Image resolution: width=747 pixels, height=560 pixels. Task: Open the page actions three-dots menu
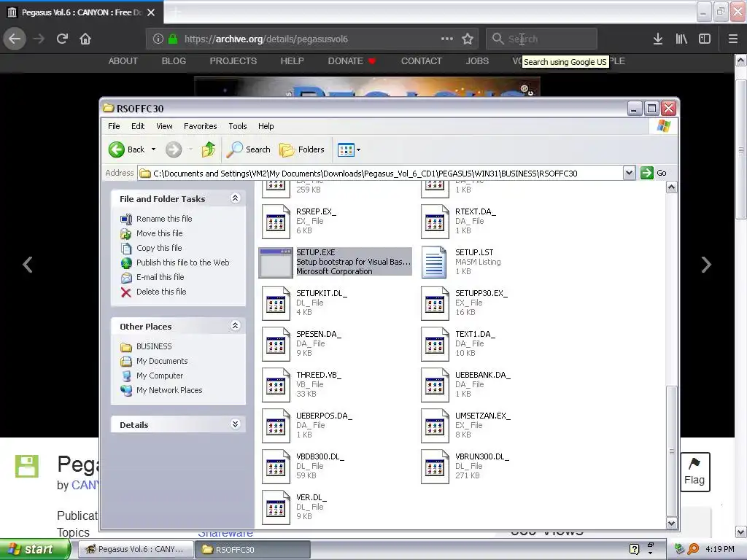tap(447, 39)
